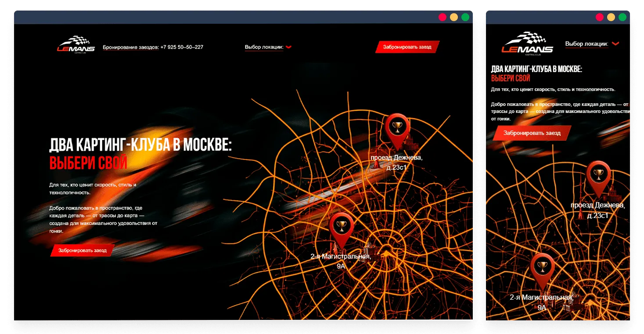The image size is (644, 334).
Task: Open the Выбор локации label in mobile preview
Action: point(586,44)
